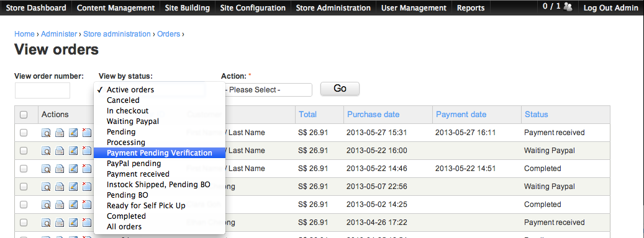The image size is (644, 238).
Task: Edit the second row order with the pencil icon
Action: click(x=73, y=151)
